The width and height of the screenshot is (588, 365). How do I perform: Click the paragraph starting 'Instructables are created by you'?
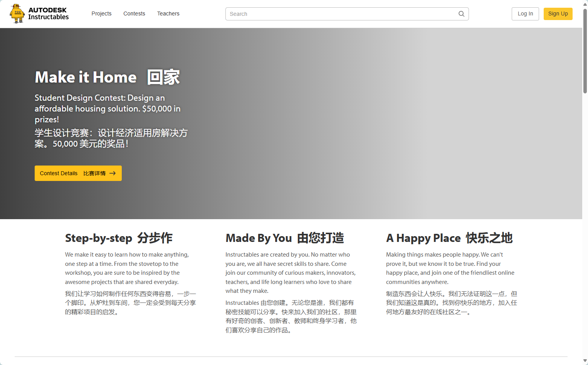[291, 273]
